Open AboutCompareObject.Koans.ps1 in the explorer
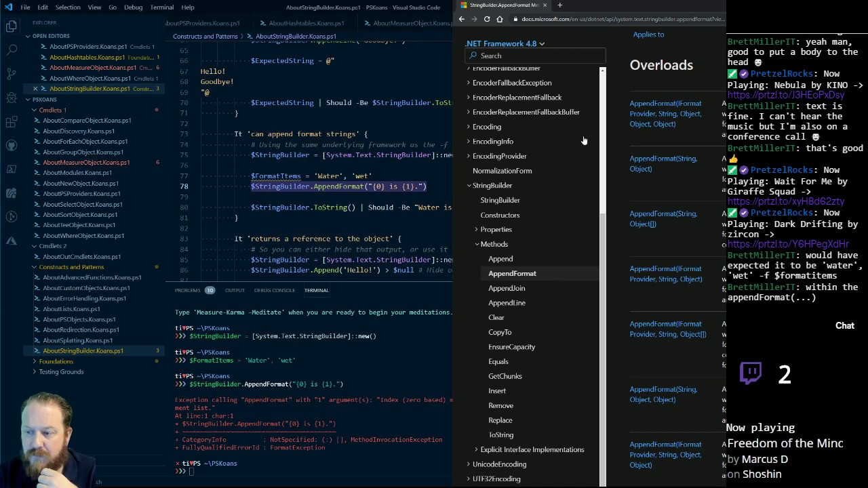Screen dimensions: 868x488 coord(87,121)
